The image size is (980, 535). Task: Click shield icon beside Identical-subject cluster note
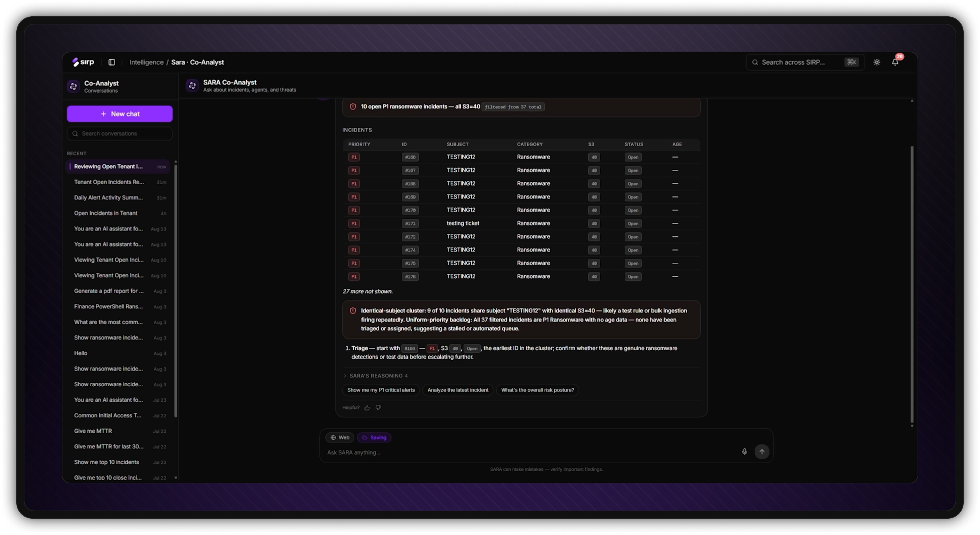pos(353,311)
